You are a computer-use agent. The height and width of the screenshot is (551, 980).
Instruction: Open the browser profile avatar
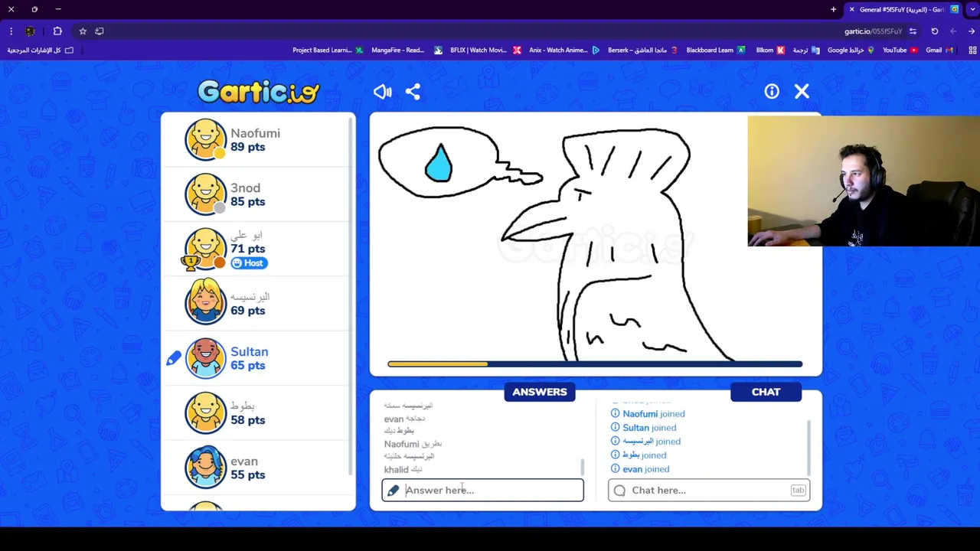pos(31,31)
